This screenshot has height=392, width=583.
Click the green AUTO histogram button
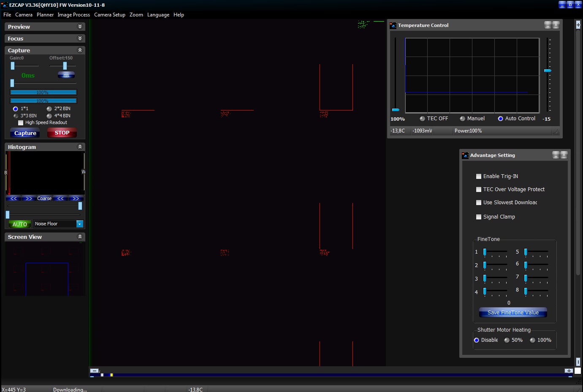pyautogui.click(x=20, y=224)
